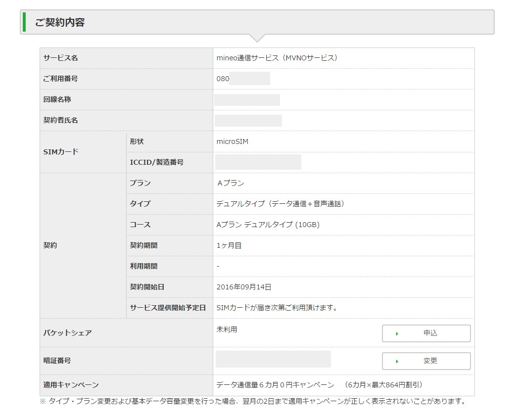Click the microSIM shape value

click(233, 141)
